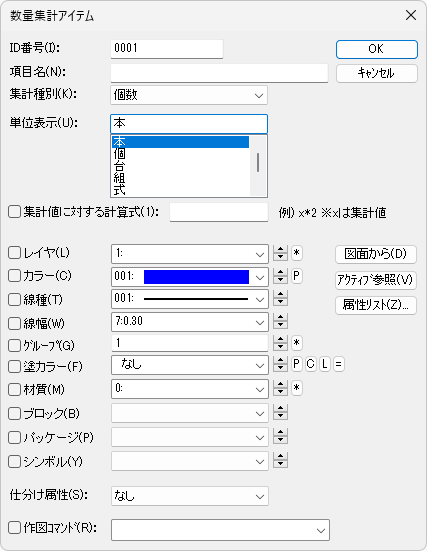The height and width of the screenshot is (551, 427).
Task: Choose 式 in the unit list
Action: [x=181, y=190]
